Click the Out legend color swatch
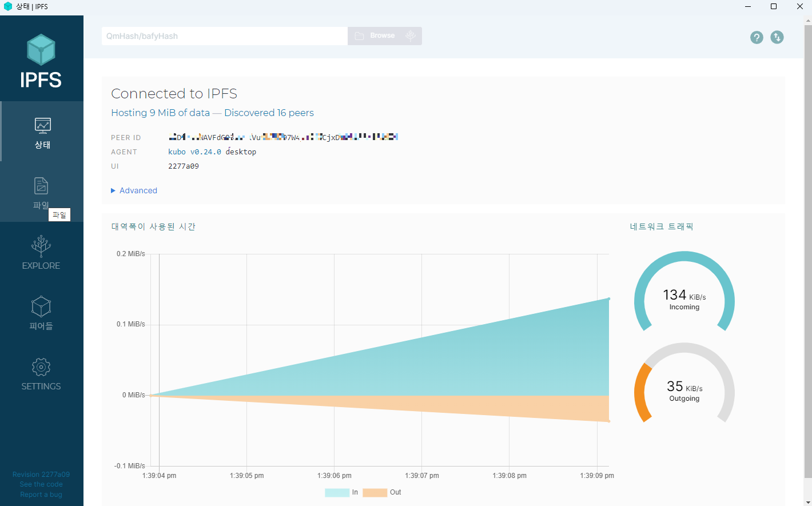The height and width of the screenshot is (506, 812). click(x=375, y=492)
